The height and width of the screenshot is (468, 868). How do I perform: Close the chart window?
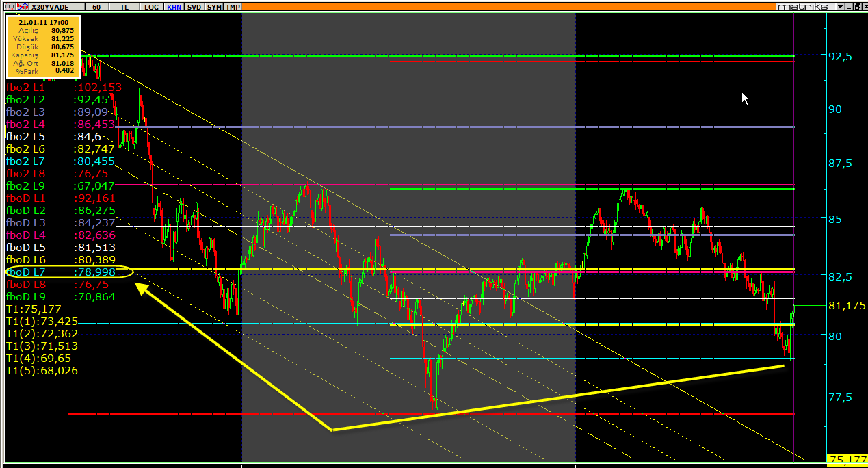pyautogui.click(x=864, y=6)
